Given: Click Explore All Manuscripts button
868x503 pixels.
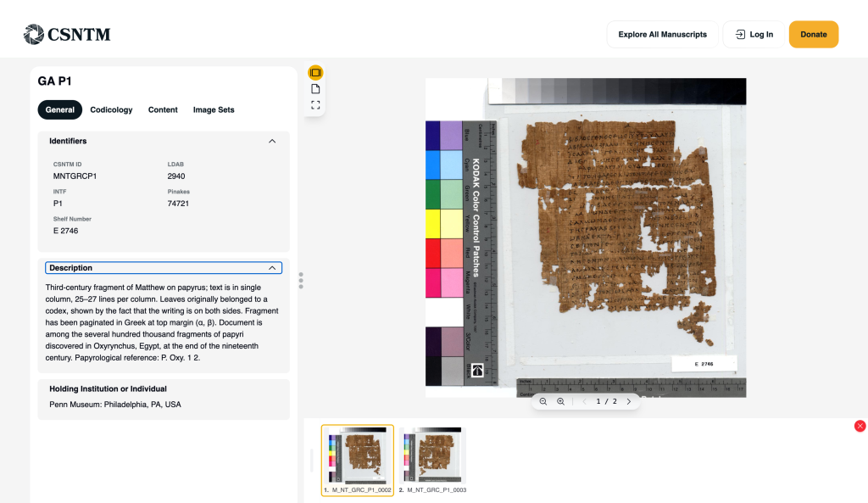Looking at the screenshot, I should click(x=662, y=34).
